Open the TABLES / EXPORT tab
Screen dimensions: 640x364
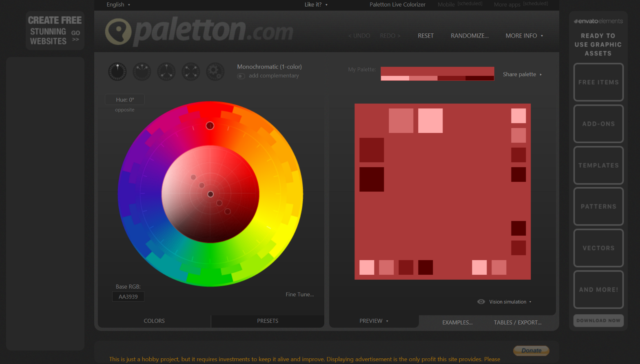click(x=518, y=322)
